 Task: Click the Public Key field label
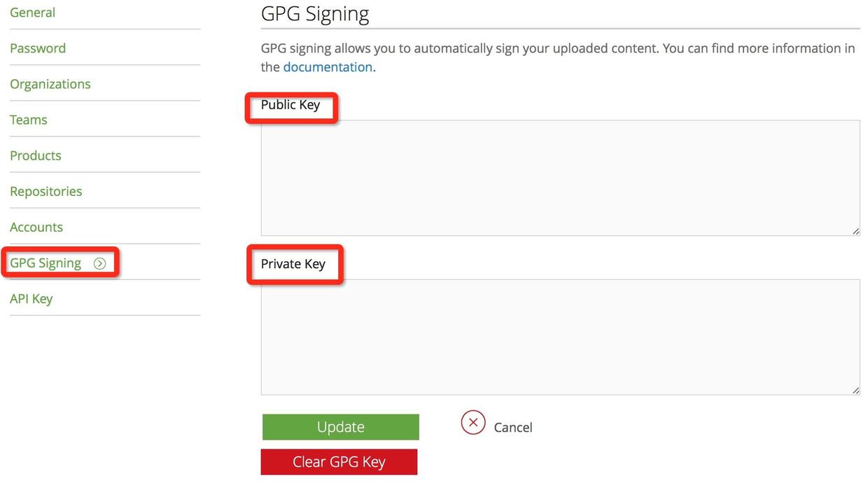coord(290,105)
